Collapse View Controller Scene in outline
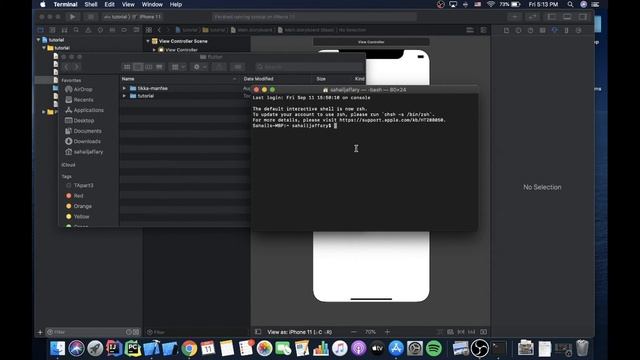The width and height of the screenshot is (640, 360). 148,41
